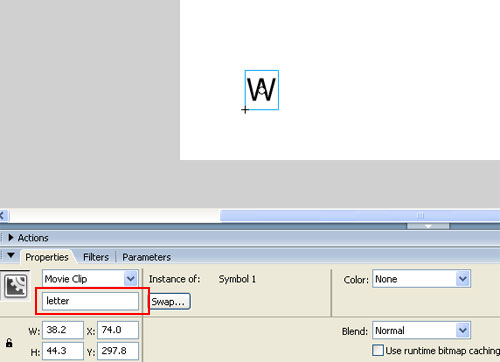Click the horizontal scrollbar thumb below the stage

coord(360,216)
